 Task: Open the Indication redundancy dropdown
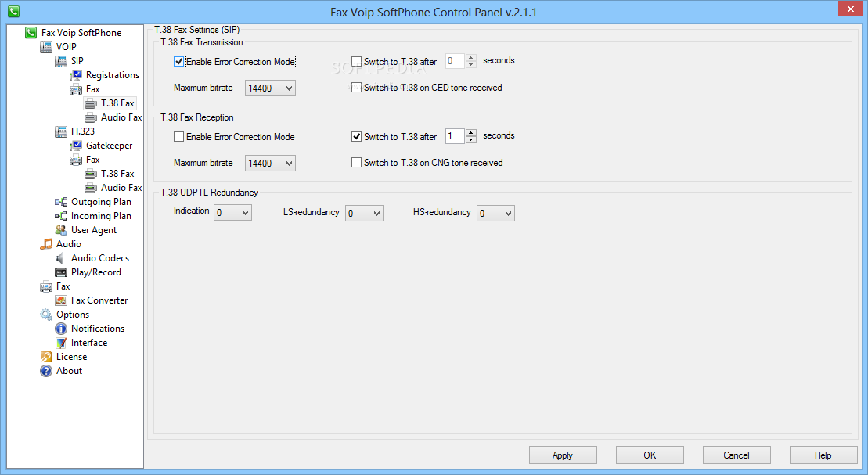(232, 213)
